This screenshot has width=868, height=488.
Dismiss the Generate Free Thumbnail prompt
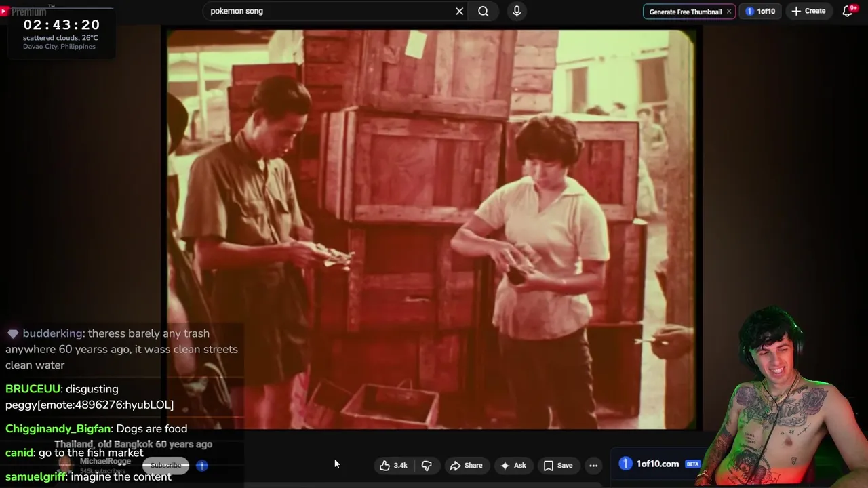tap(729, 11)
